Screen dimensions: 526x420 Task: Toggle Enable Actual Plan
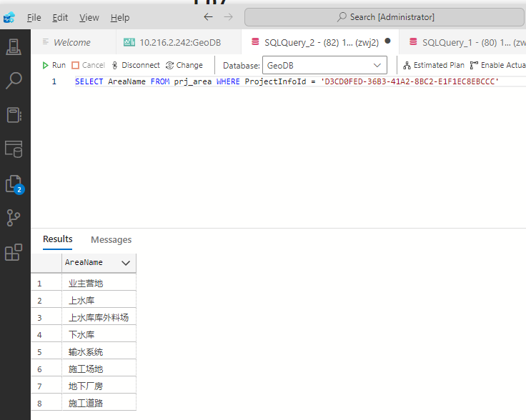coord(498,65)
